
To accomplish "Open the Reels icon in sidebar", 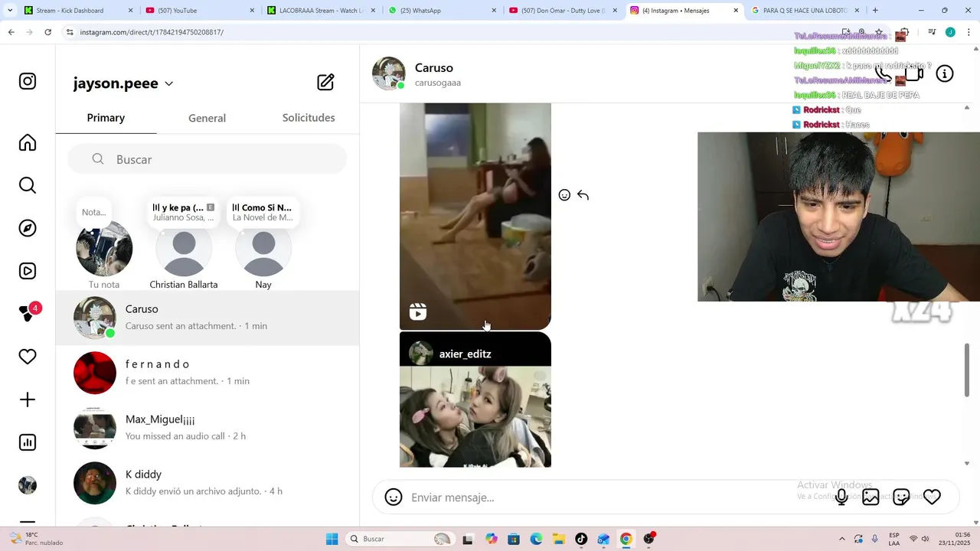I will point(28,271).
